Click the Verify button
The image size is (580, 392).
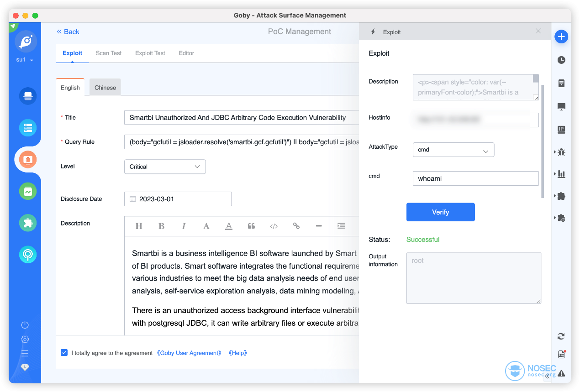coord(441,212)
